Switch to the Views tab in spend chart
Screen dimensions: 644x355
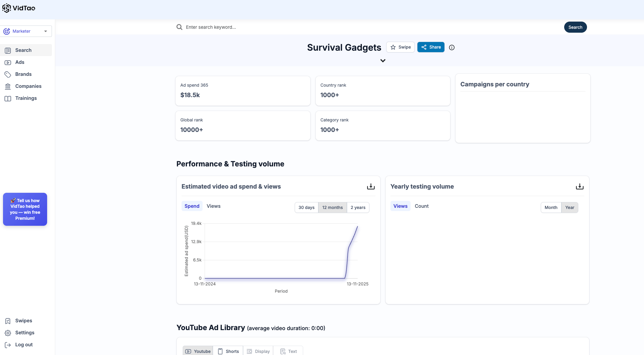click(213, 206)
